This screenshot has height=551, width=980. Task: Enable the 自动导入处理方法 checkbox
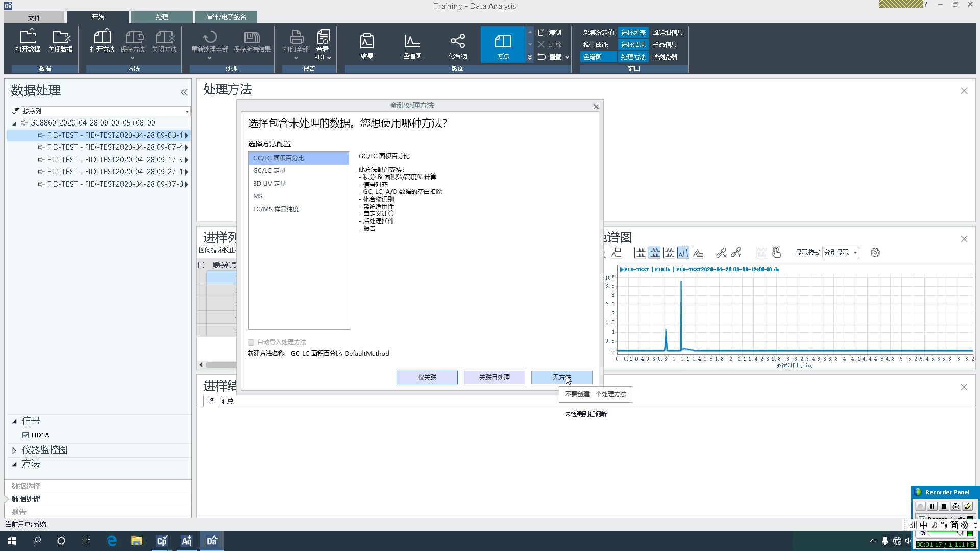[x=251, y=342]
